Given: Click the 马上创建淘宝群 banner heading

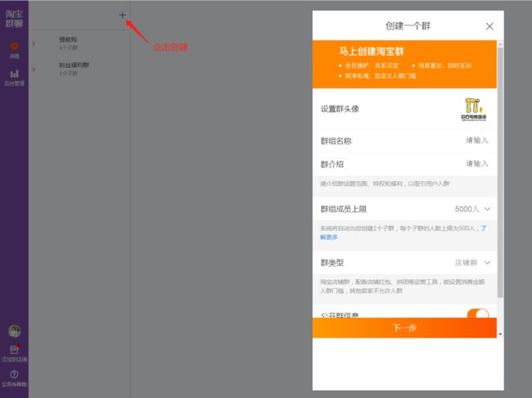Looking at the screenshot, I should [x=372, y=52].
